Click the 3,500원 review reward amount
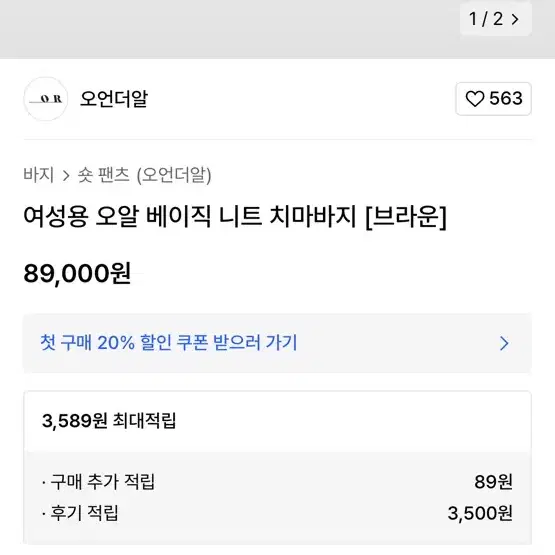This screenshot has height=555, width=555. pyautogui.click(x=480, y=513)
